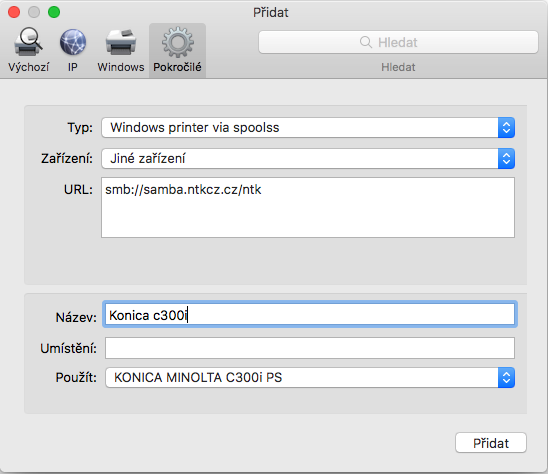This screenshot has height=474, width=548.
Task: Click the empty Umístění field
Action: [310, 348]
